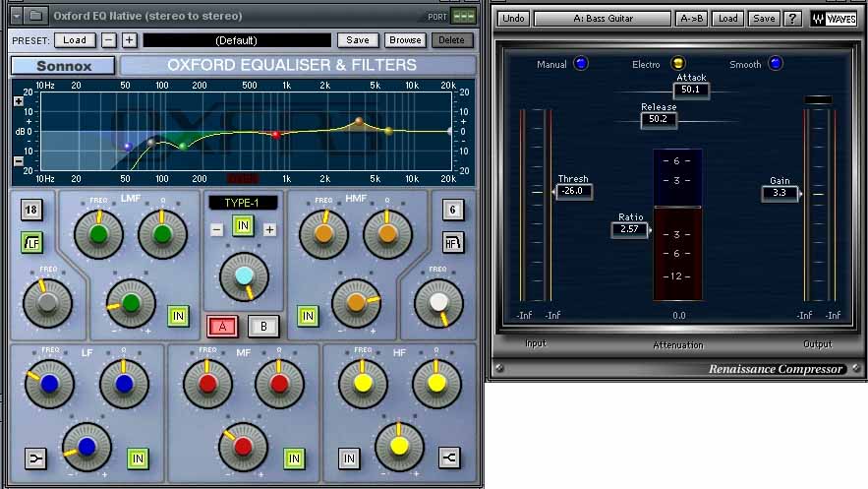Toggle the MF band IN button
This screenshot has width=868, height=489.
[294, 458]
